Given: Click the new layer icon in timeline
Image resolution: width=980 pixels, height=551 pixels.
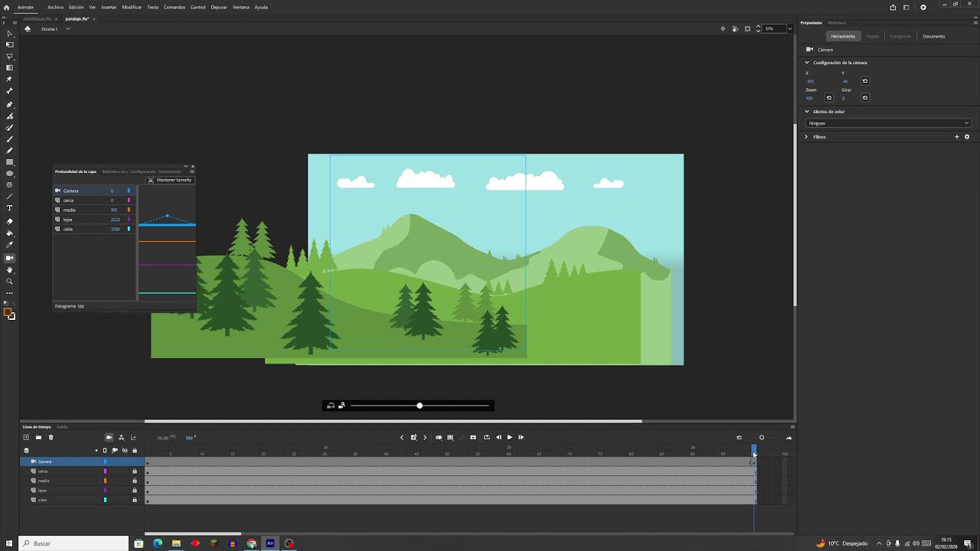Looking at the screenshot, I should pyautogui.click(x=26, y=437).
